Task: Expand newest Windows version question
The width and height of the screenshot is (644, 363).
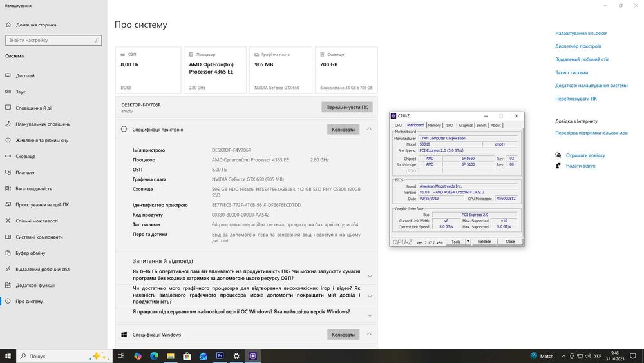Action: click(370, 315)
